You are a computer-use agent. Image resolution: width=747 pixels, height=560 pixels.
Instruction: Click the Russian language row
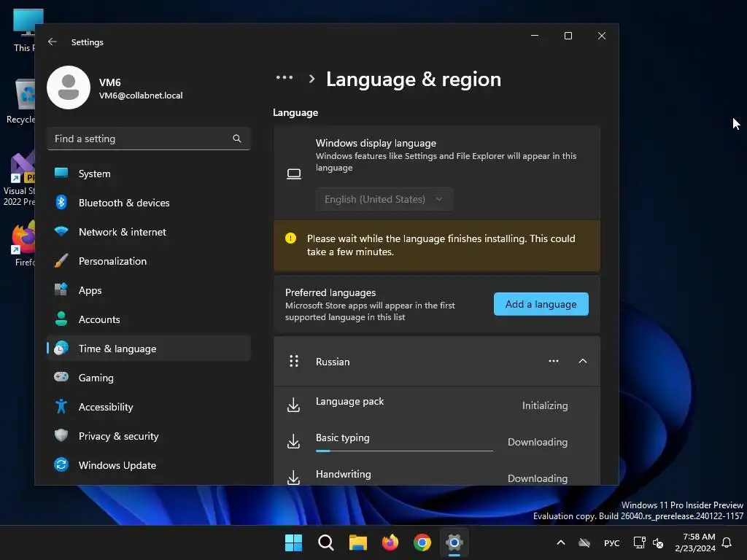pos(437,362)
